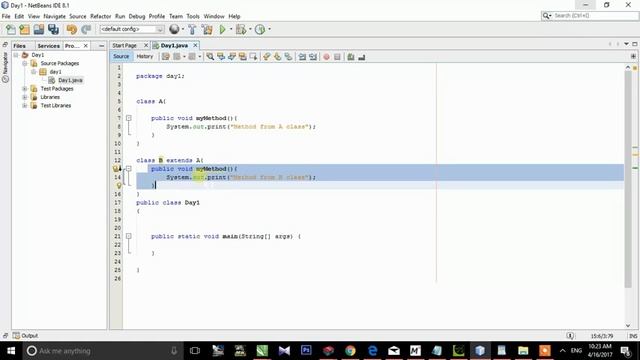This screenshot has width=640, height=360.
Task: Click the editor vertical scrollbar
Action: [x=628, y=179]
